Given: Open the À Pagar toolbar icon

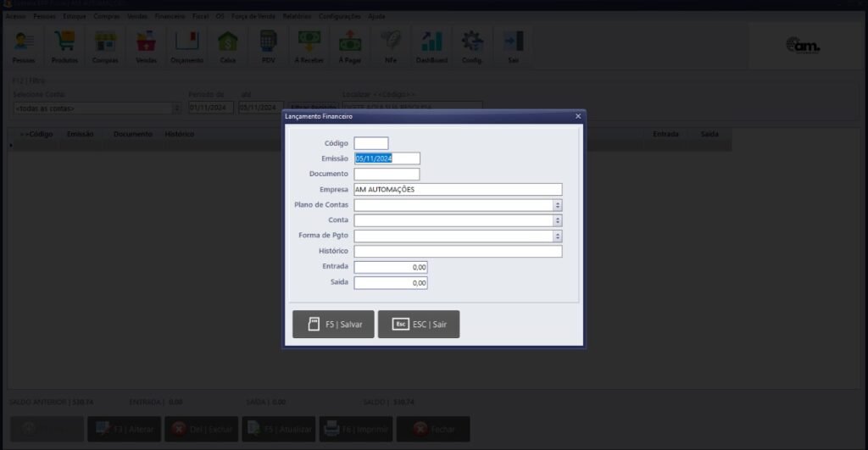Looking at the screenshot, I should (350, 46).
